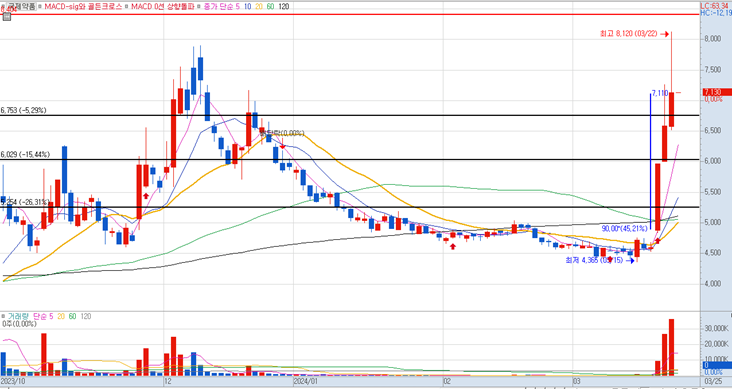Click the 20-day price moving average legend
Screen dimensions: 732x389
pos(258,6)
